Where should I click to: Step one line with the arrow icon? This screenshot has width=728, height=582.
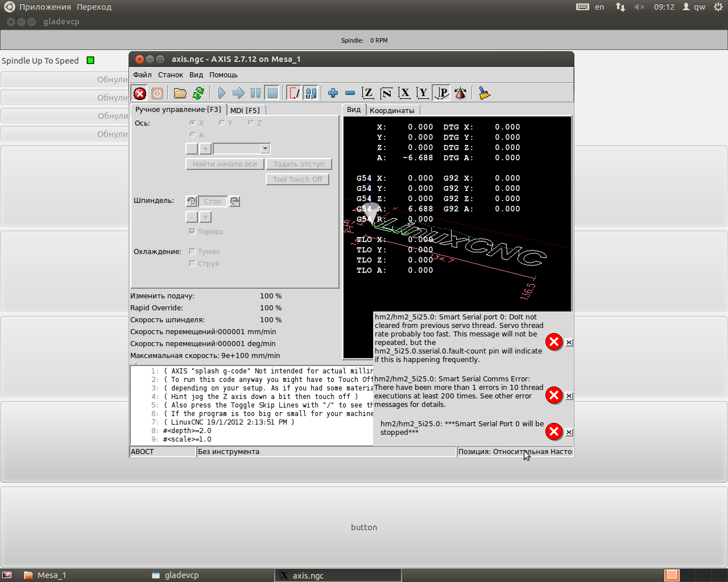(x=238, y=93)
